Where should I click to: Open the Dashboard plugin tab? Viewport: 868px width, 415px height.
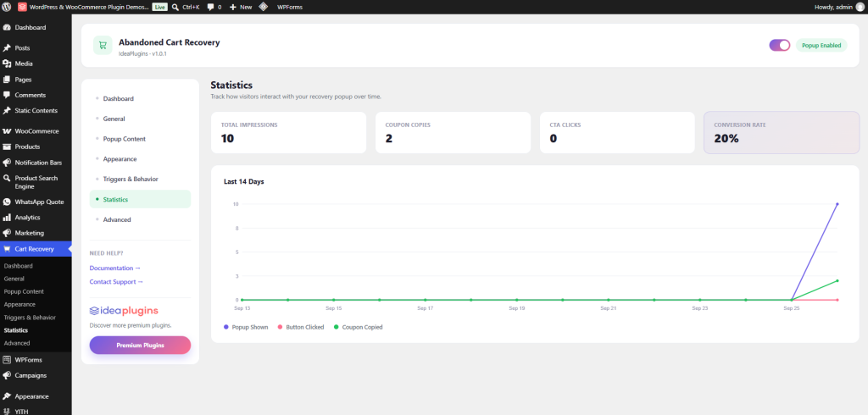point(140,98)
